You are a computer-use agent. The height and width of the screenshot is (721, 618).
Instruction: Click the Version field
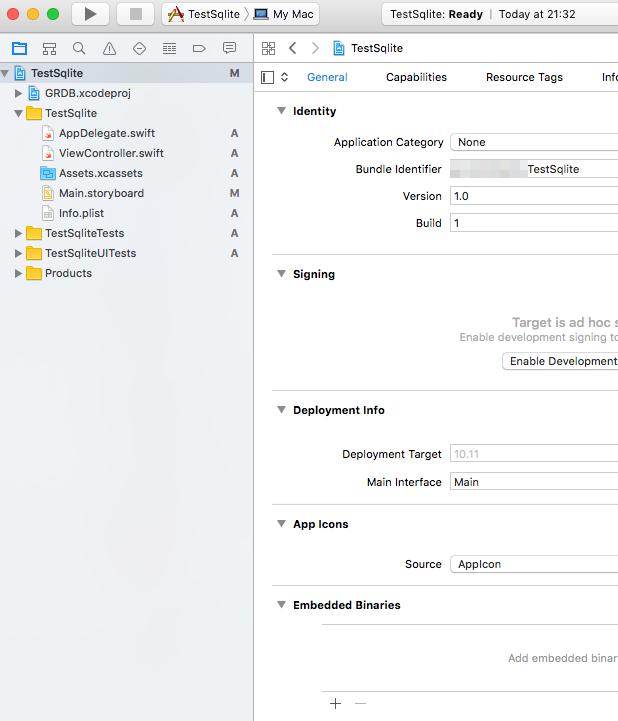coord(534,196)
